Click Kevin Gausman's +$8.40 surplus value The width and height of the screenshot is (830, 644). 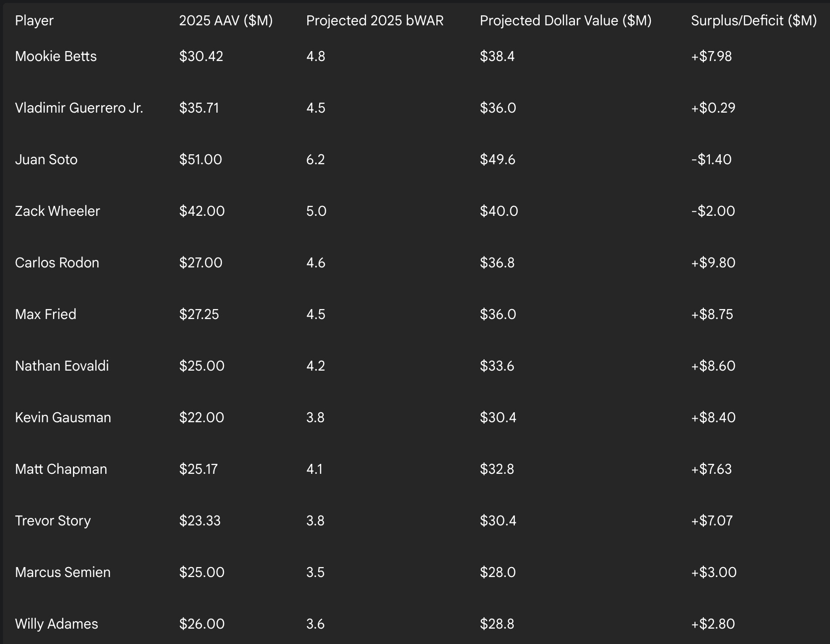pyautogui.click(x=713, y=418)
